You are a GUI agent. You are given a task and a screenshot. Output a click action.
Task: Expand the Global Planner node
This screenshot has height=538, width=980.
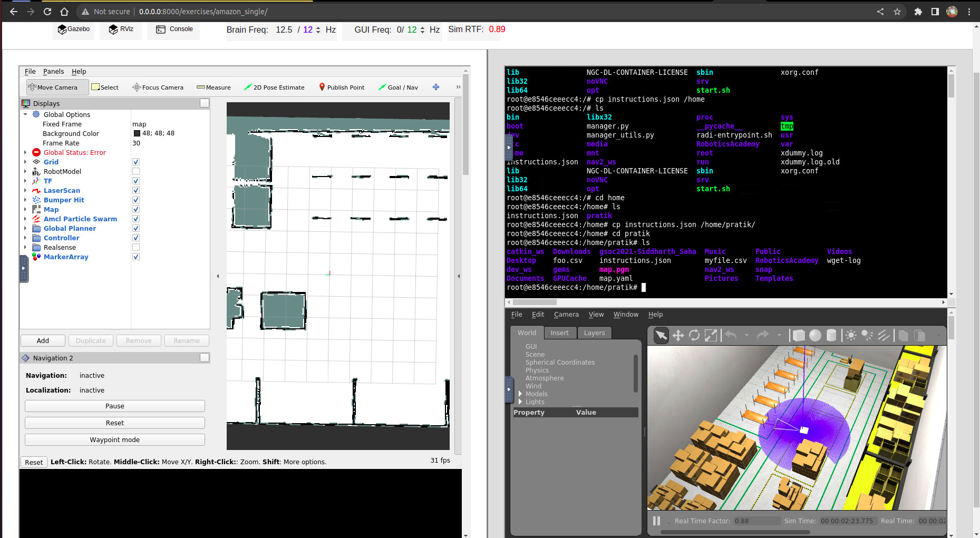pyautogui.click(x=25, y=228)
